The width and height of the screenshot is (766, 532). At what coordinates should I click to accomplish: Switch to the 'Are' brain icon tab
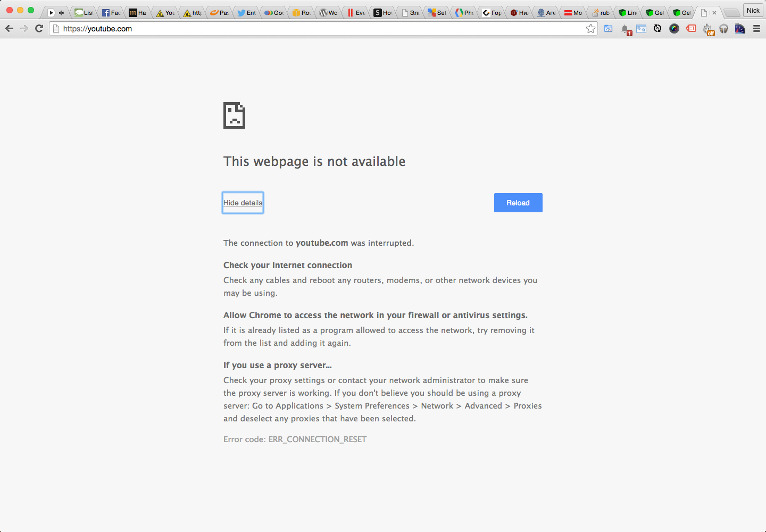(546, 13)
